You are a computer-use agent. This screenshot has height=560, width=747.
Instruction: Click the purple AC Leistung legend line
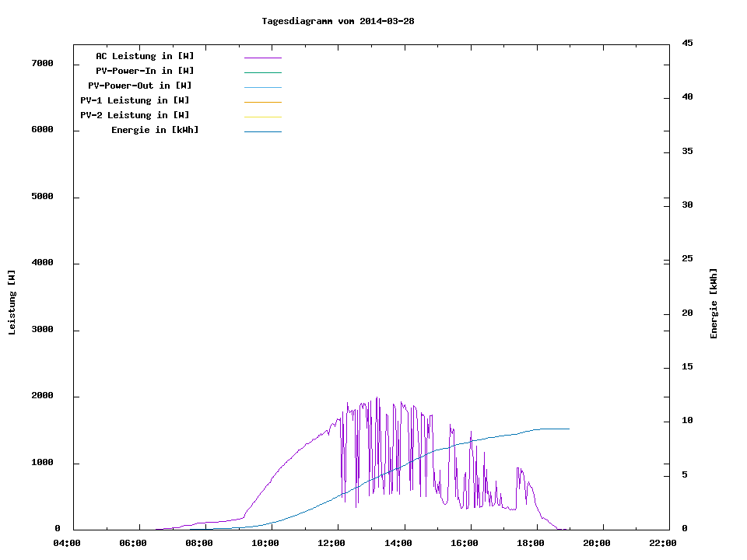point(262,58)
